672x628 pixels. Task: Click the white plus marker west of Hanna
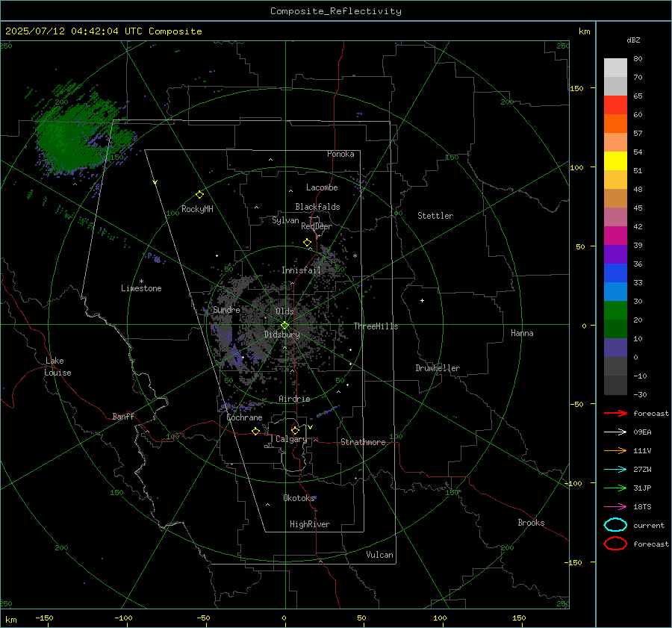(422, 300)
